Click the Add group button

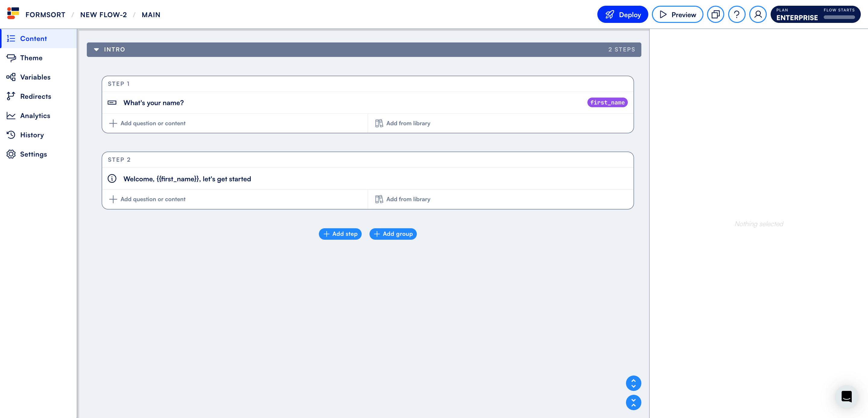pyautogui.click(x=393, y=234)
